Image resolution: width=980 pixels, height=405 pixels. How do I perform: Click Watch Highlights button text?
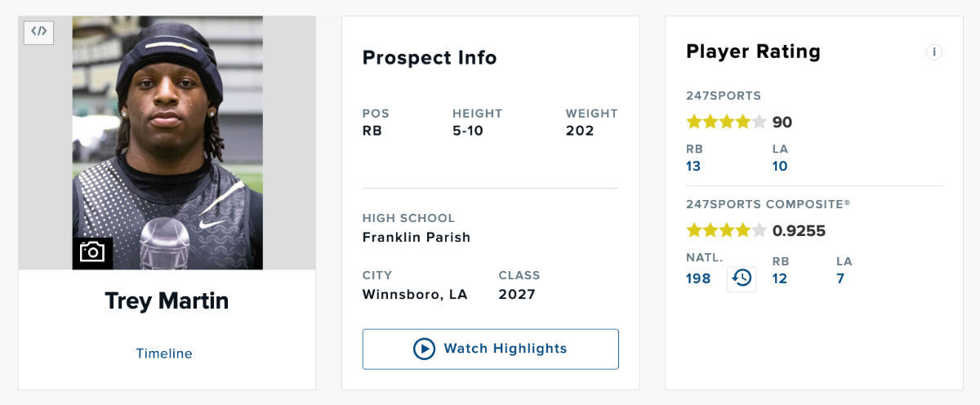point(506,349)
